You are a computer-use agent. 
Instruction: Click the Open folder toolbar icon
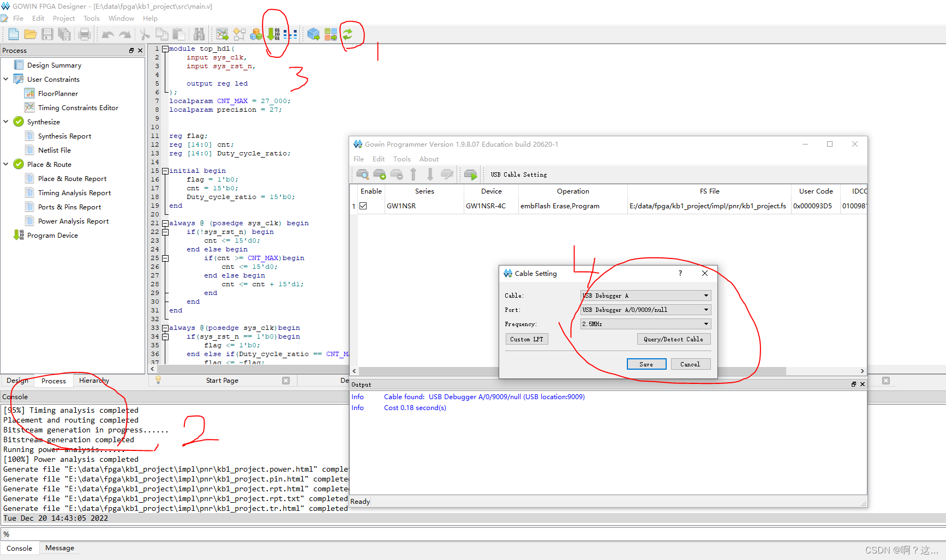(x=31, y=34)
